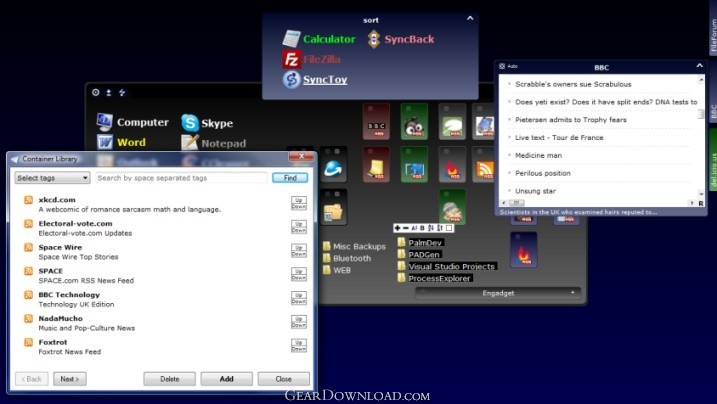Click the pin icon on main panel header
This screenshot has height=404, width=717.
[x=109, y=92]
